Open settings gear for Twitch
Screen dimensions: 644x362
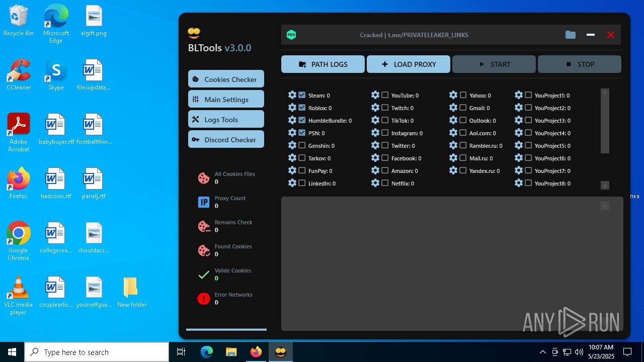point(375,108)
